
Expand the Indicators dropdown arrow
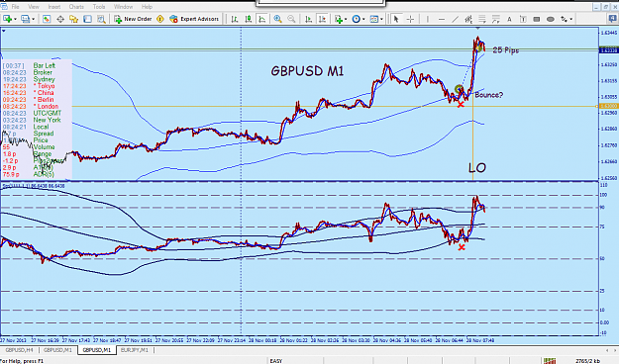click(x=346, y=19)
